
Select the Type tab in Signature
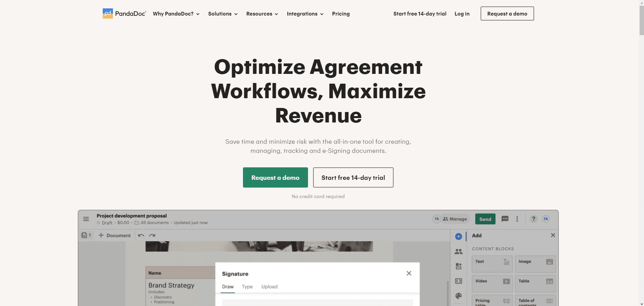(247, 287)
